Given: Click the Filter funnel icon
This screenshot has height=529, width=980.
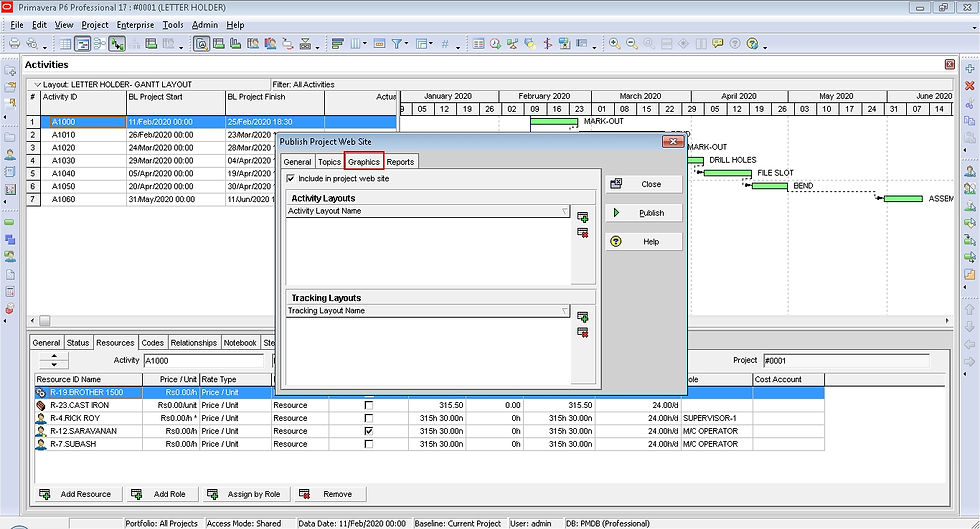Looking at the screenshot, I should [396, 44].
